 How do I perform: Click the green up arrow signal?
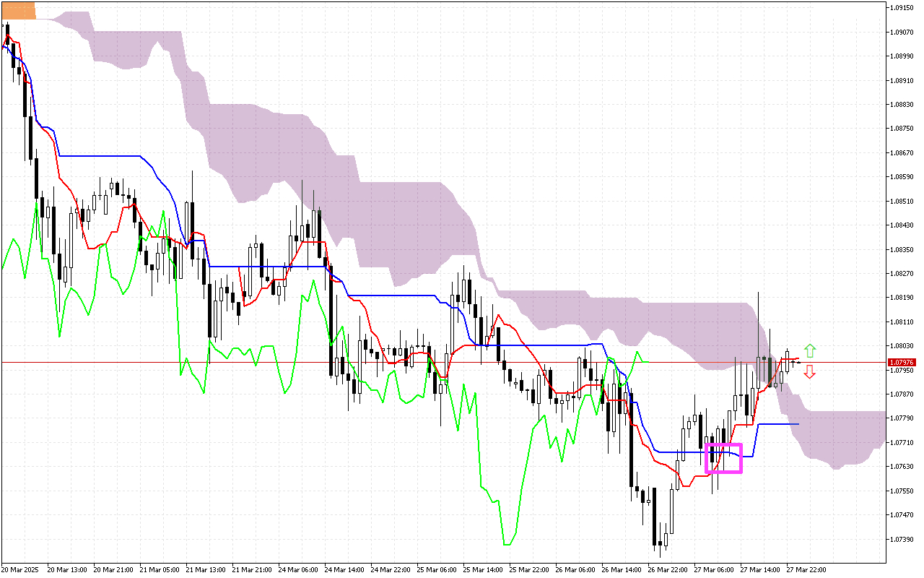point(810,351)
